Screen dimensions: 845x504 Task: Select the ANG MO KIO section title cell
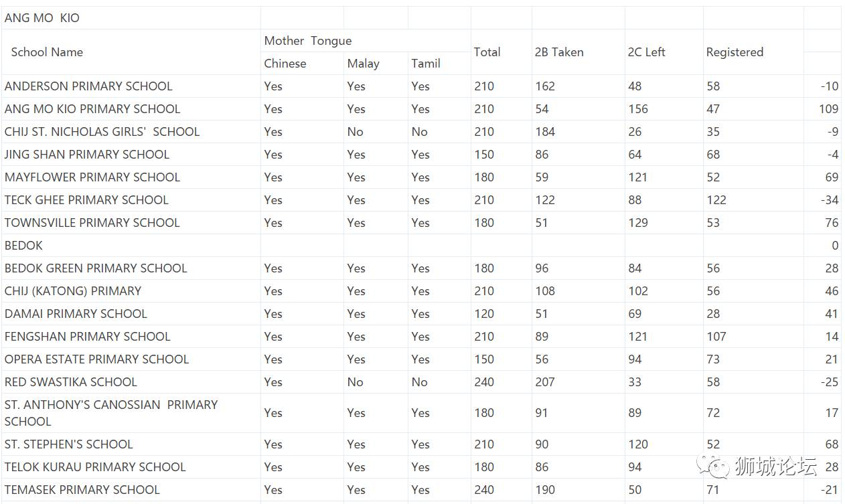click(42, 18)
